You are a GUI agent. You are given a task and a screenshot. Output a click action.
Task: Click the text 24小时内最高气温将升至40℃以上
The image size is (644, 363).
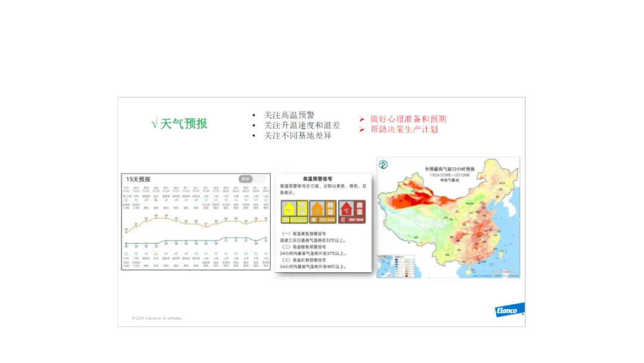314,266
